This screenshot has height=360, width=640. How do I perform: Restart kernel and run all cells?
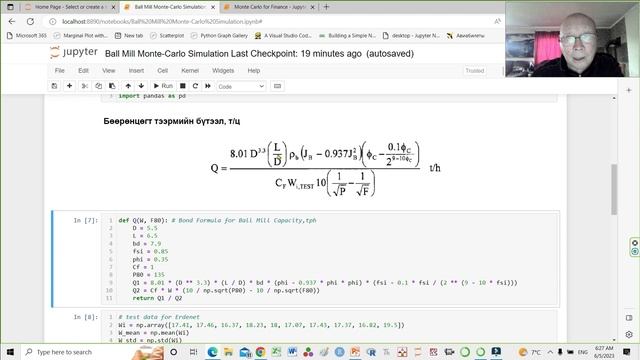(x=208, y=86)
